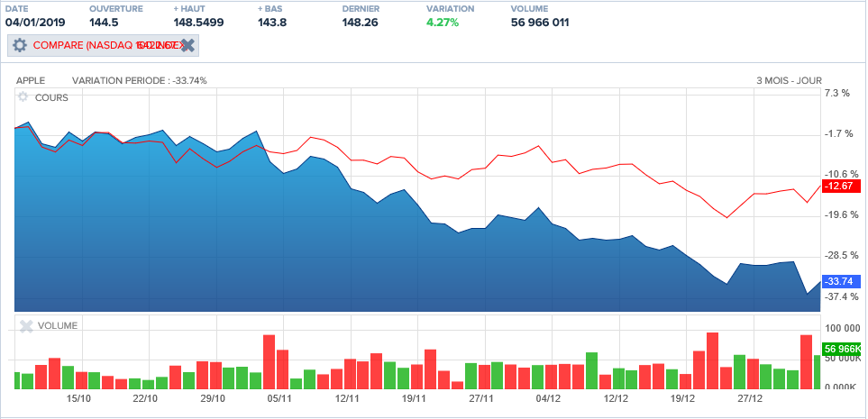
Task: Open the COURS chart settings gear
Action: click(23, 96)
